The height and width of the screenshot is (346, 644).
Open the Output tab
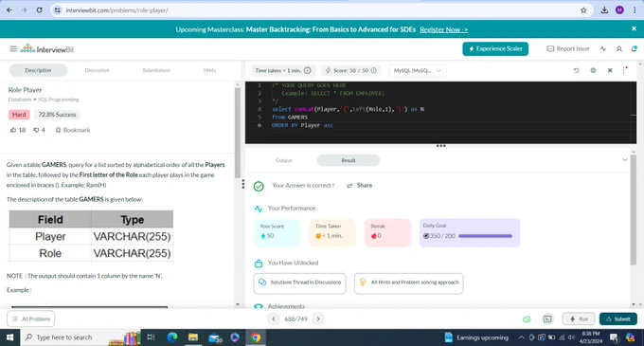[283, 160]
